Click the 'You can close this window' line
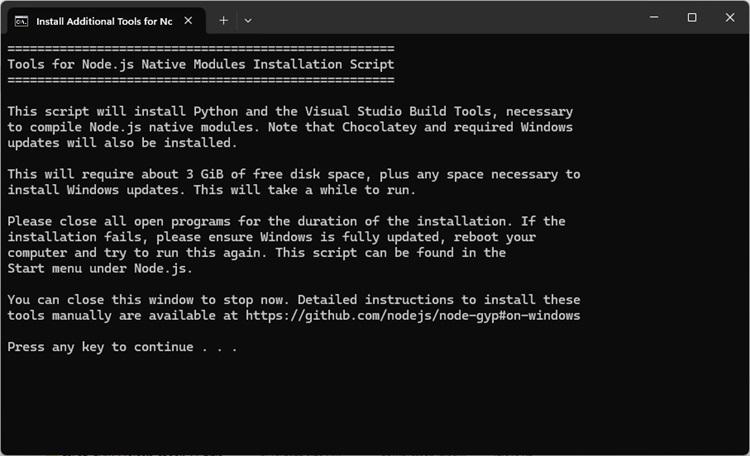Image resolution: width=750 pixels, height=456 pixels. point(293,300)
